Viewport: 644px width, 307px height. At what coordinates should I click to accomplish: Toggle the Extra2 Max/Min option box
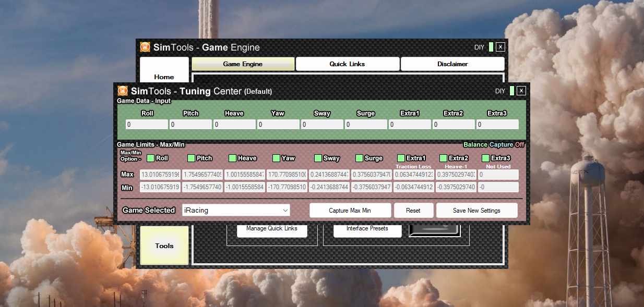point(443,158)
